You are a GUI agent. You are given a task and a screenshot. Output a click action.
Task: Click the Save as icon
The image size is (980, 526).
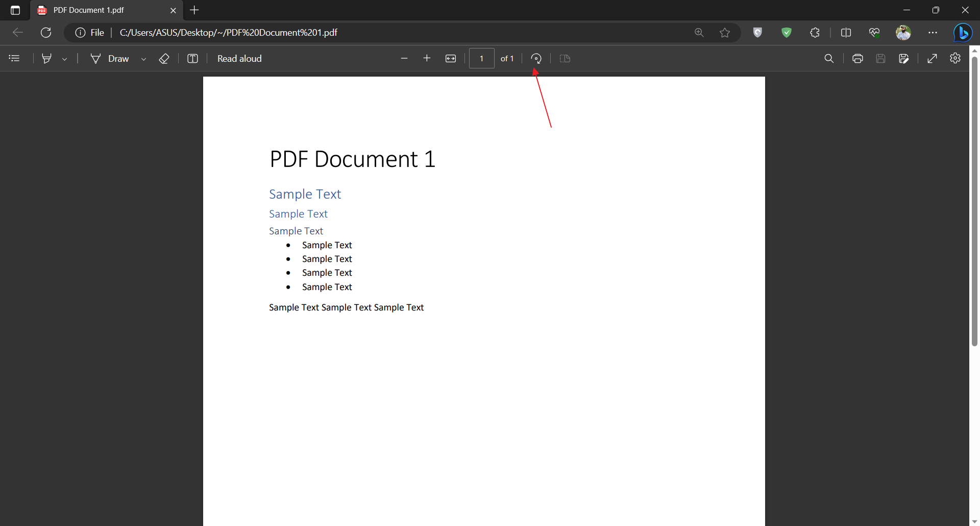coord(904,59)
